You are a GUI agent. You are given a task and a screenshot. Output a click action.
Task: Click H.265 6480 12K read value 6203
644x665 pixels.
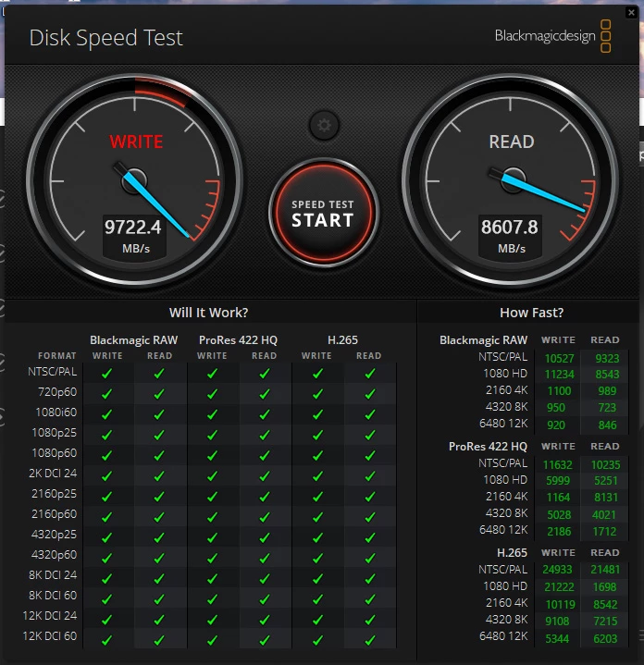click(605, 639)
